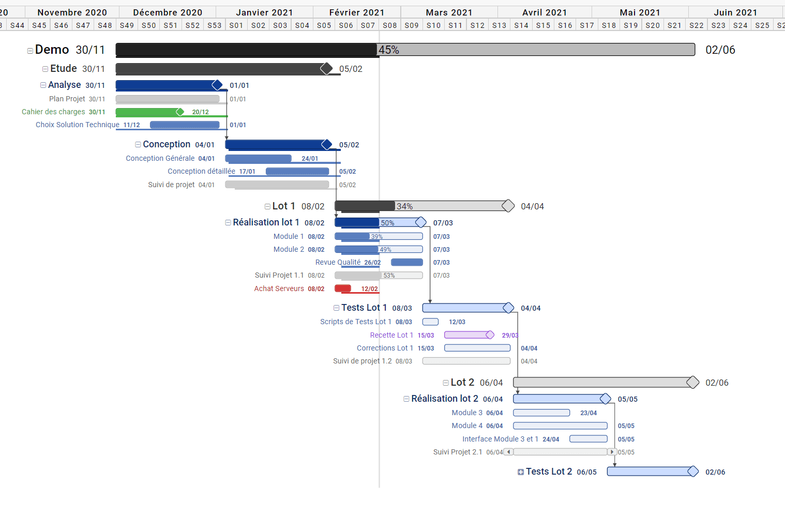The height and width of the screenshot is (532, 785).
Task: Select the Mars 2021 month header
Action: [x=449, y=12]
